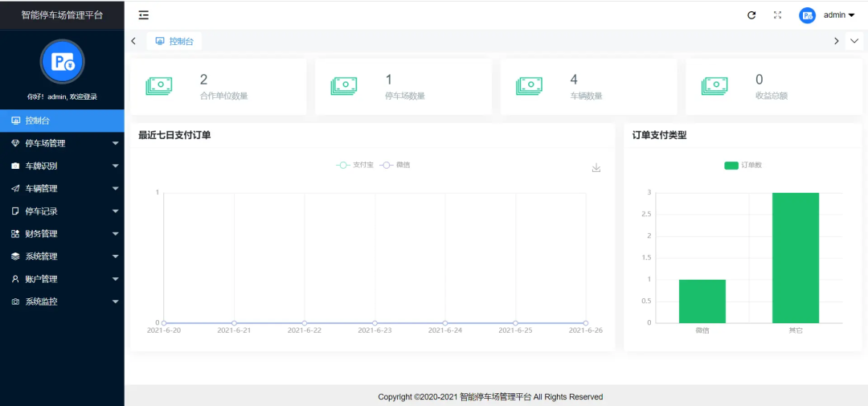868x406 pixels.
Task: Click the refresh icon in top bar
Action: pos(751,15)
